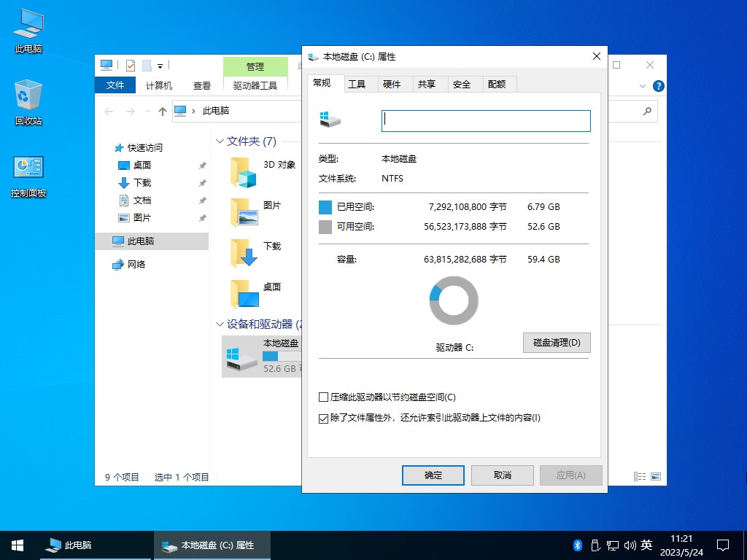Screen dimensions: 747x560
Task: Open the 控制面板 desktop icon
Action: pos(28,175)
